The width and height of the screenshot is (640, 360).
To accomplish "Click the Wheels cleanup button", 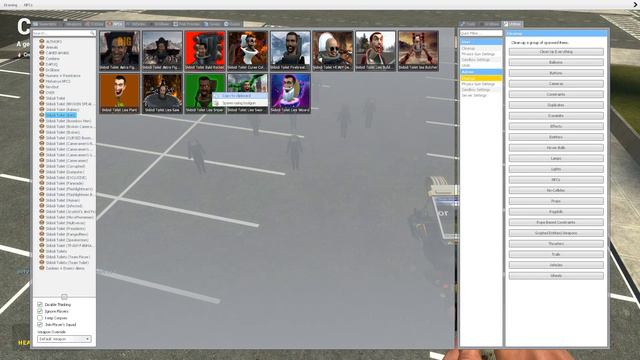I will [x=556, y=276].
